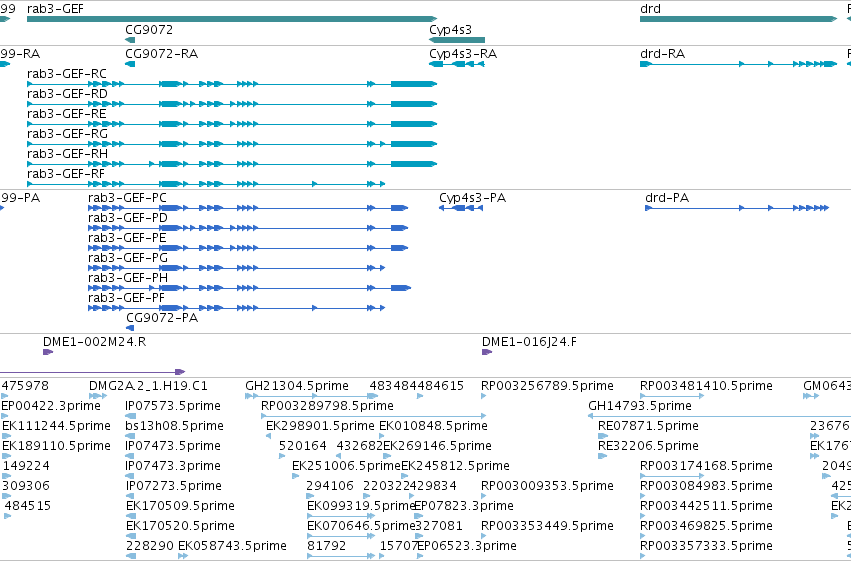Viewport: 851px width, 561px height.
Task: Select transcript rab3-GEF-RF label
Action: pos(66,174)
